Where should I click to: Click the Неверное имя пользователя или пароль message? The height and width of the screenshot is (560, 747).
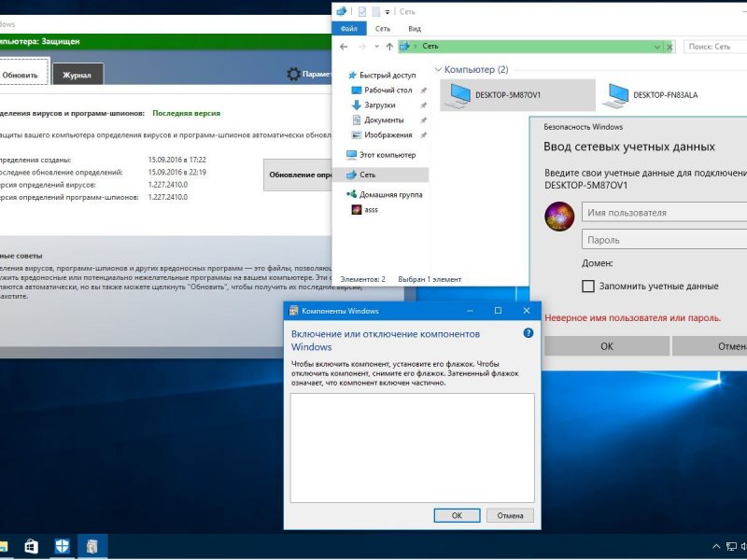pyautogui.click(x=633, y=317)
